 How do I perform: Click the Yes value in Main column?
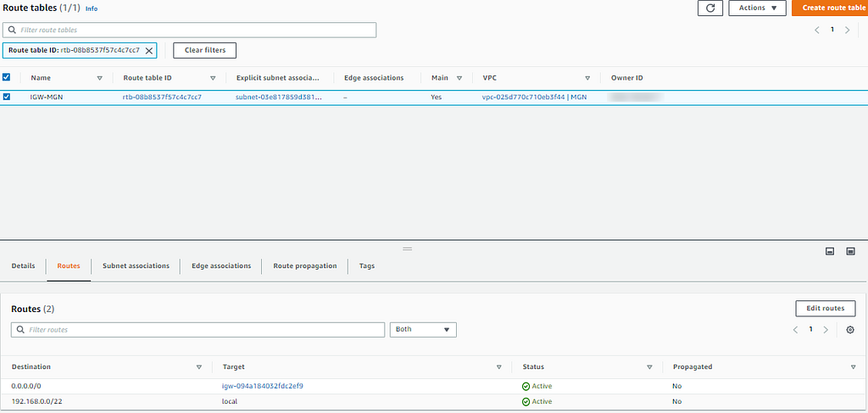coord(437,97)
